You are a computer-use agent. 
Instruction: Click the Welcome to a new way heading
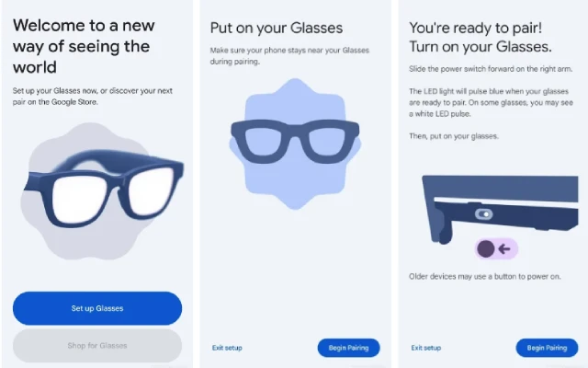[x=84, y=46]
